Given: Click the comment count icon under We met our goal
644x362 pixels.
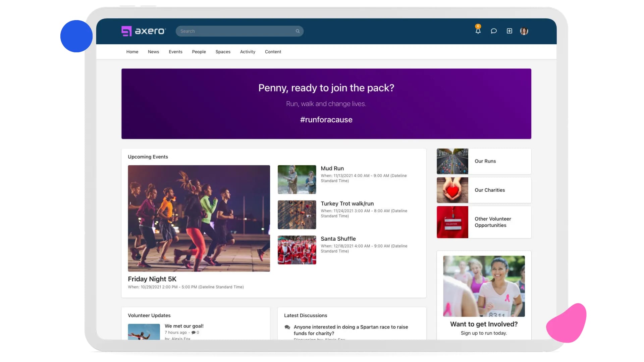Looking at the screenshot, I should [x=194, y=333].
